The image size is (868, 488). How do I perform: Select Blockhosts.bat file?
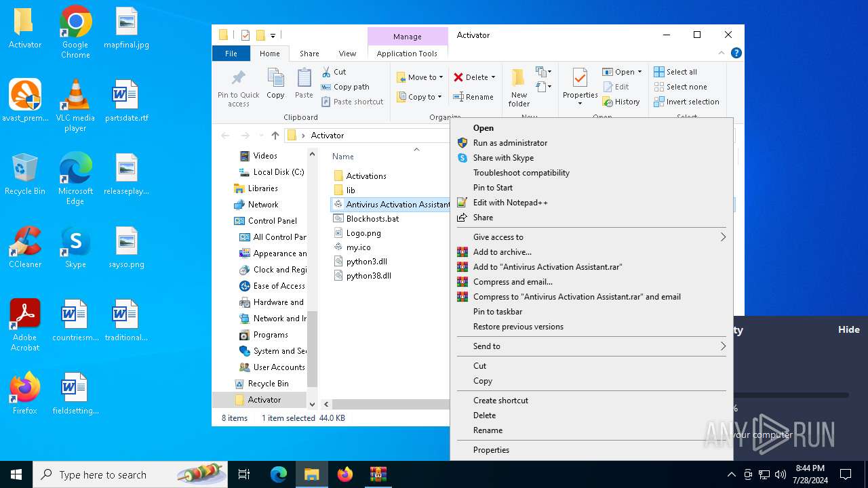click(x=372, y=219)
